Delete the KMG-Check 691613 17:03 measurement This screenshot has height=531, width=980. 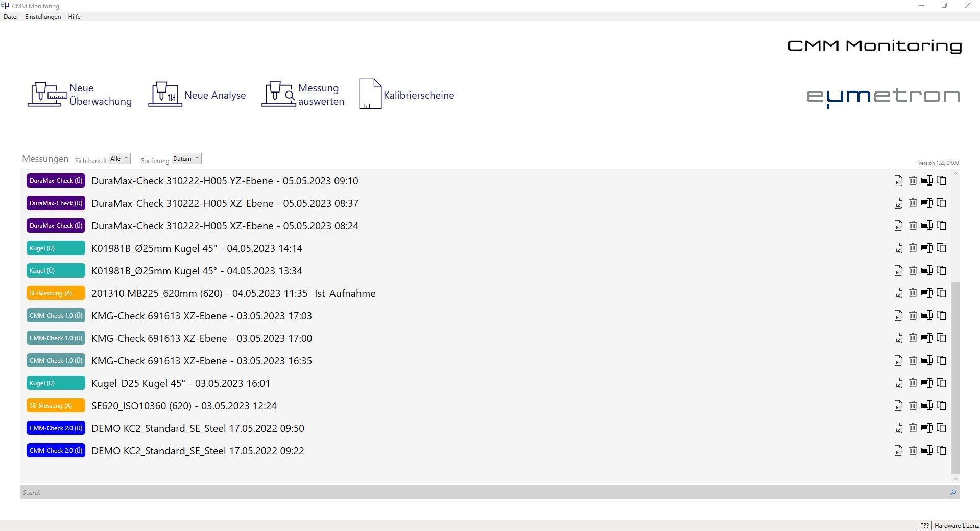coord(913,316)
